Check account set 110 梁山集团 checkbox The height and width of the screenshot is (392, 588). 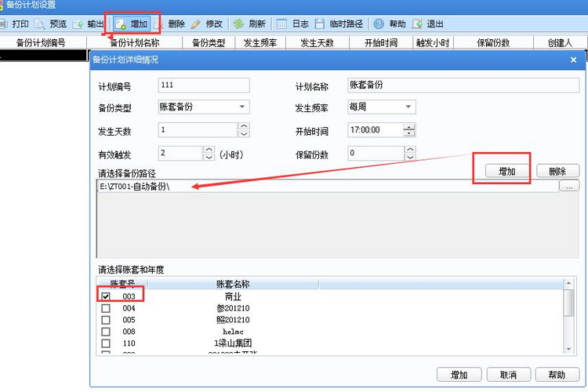coord(106,343)
